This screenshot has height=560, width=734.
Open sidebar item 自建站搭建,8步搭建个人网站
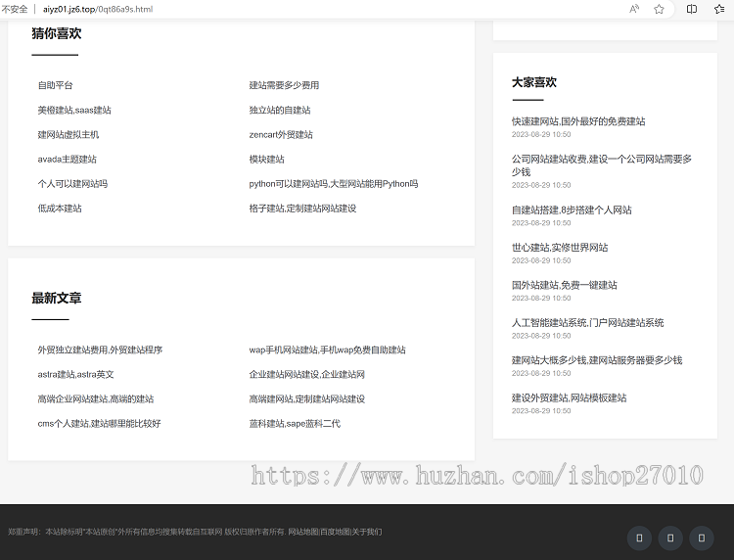(572, 210)
